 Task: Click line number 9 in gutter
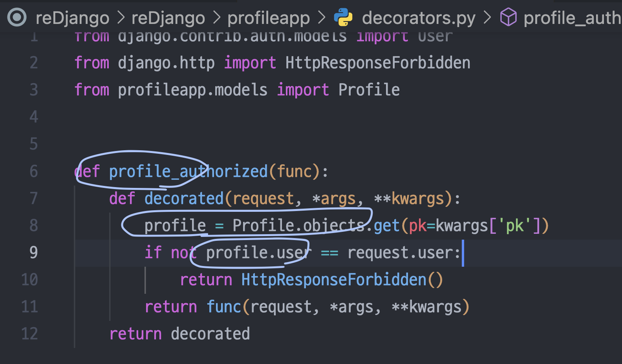tap(34, 253)
